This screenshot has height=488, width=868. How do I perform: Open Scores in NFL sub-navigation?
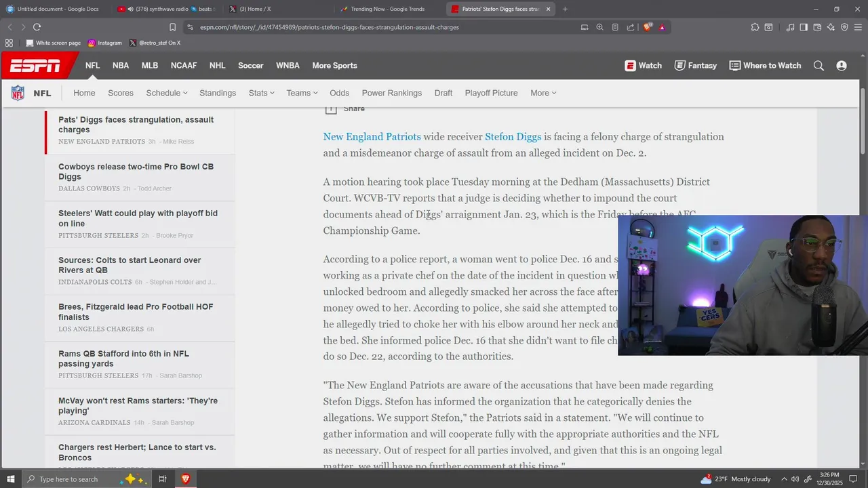coord(121,93)
